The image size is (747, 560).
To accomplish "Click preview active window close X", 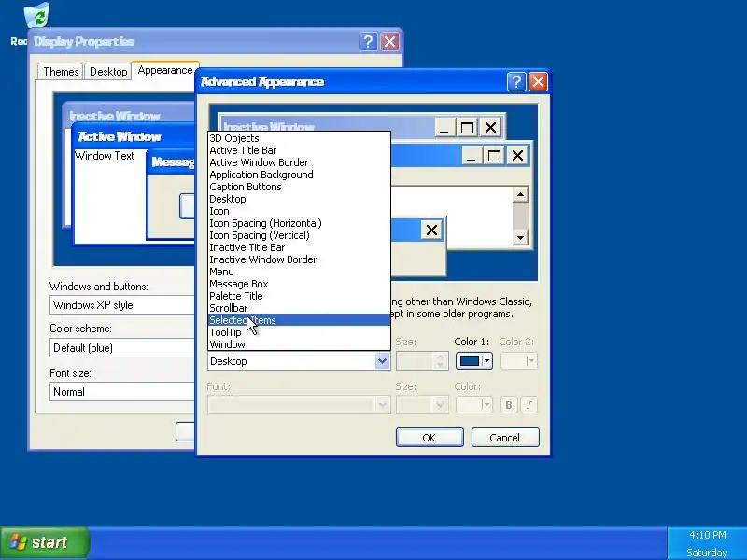I will pos(517,156).
